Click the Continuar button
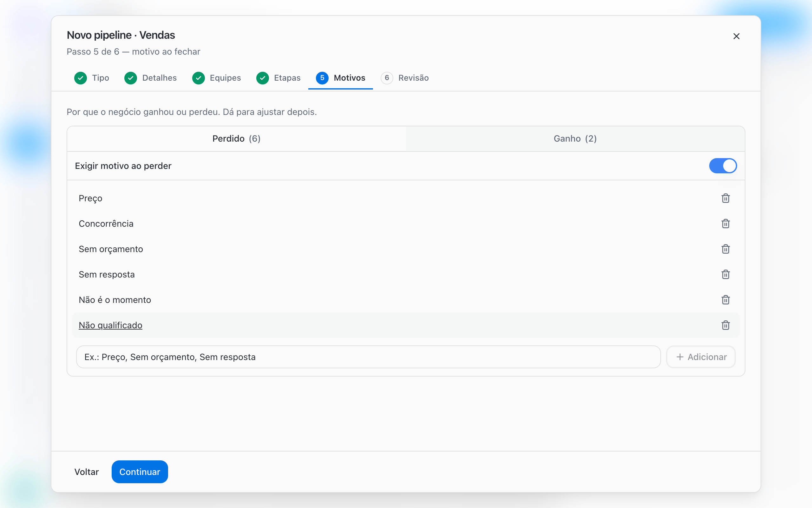Viewport: 812px width, 508px height. pos(140,472)
